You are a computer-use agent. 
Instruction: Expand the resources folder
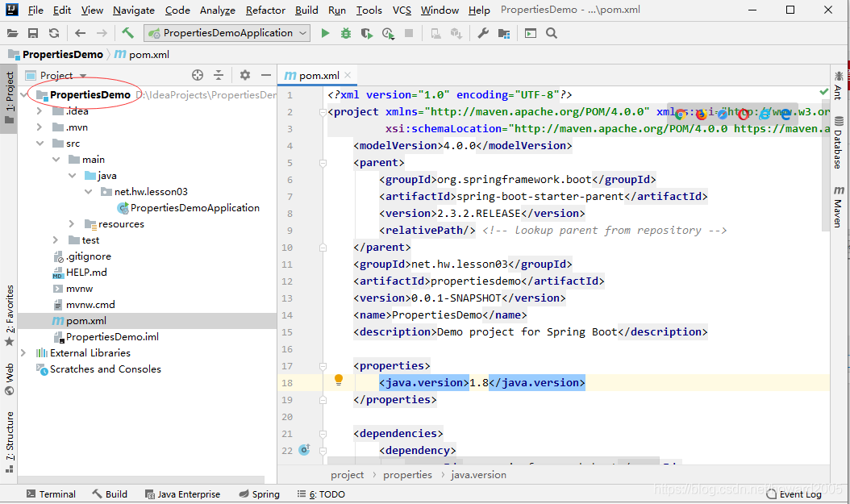[x=72, y=224]
